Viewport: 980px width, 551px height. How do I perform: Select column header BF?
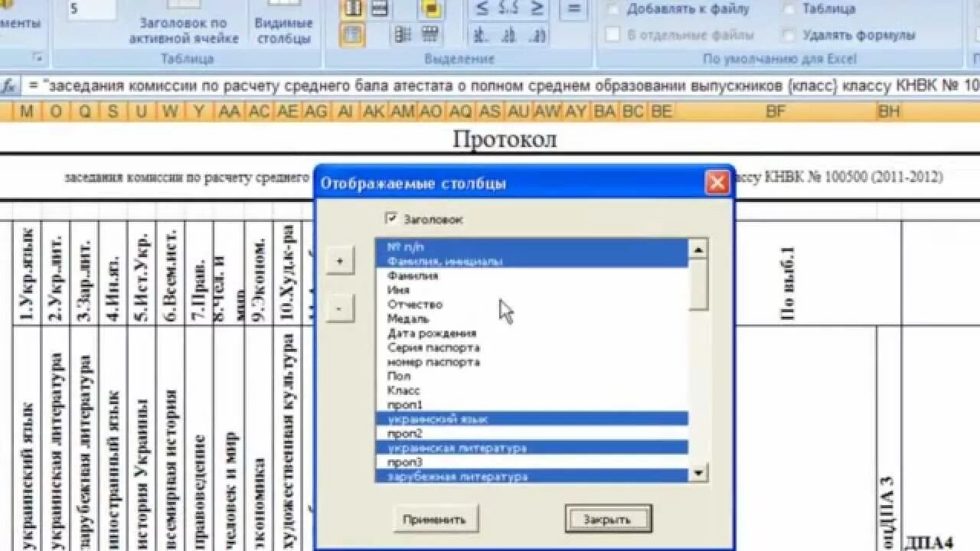pos(776,112)
